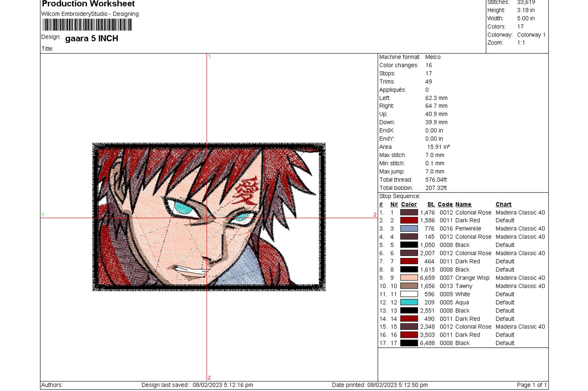The height and width of the screenshot is (391, 588).
Task: Click the Dark Red swatch in stop 2
Action: pos(409,221)
